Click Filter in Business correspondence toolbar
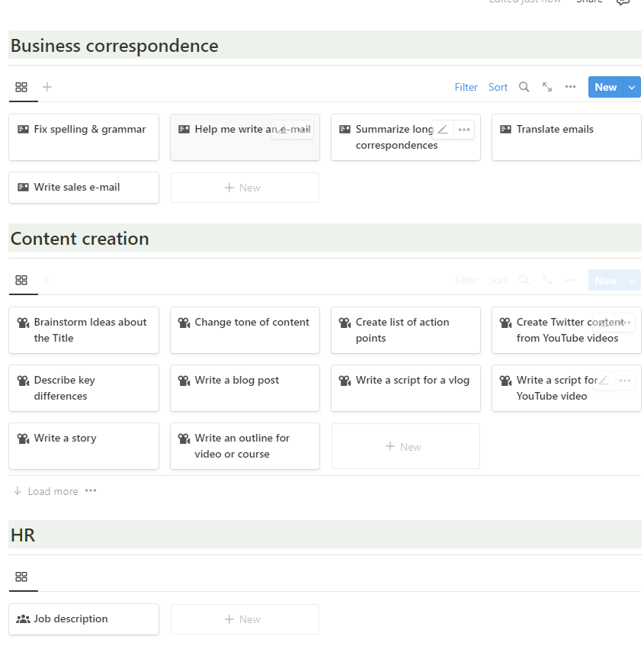644x649 pixels. click(466, 87)
